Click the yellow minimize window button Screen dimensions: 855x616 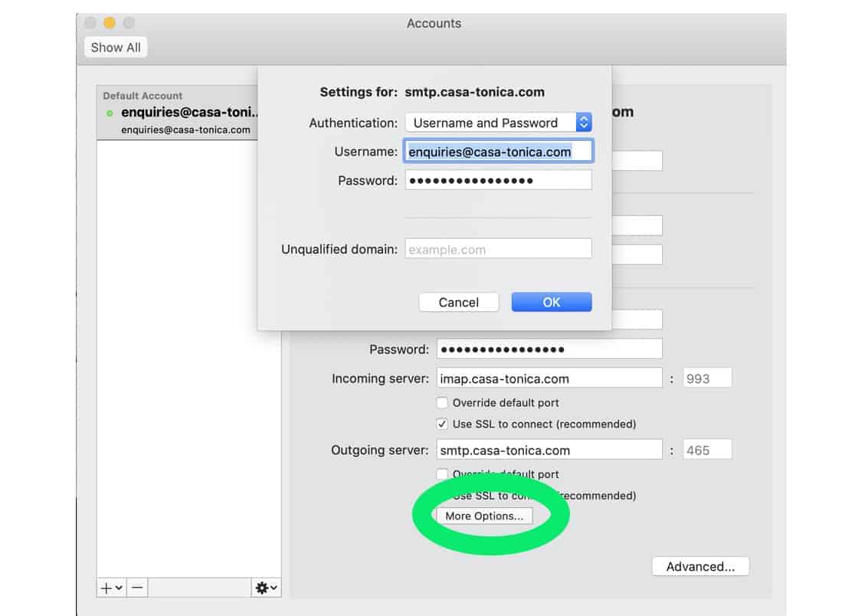pos(110,23)
